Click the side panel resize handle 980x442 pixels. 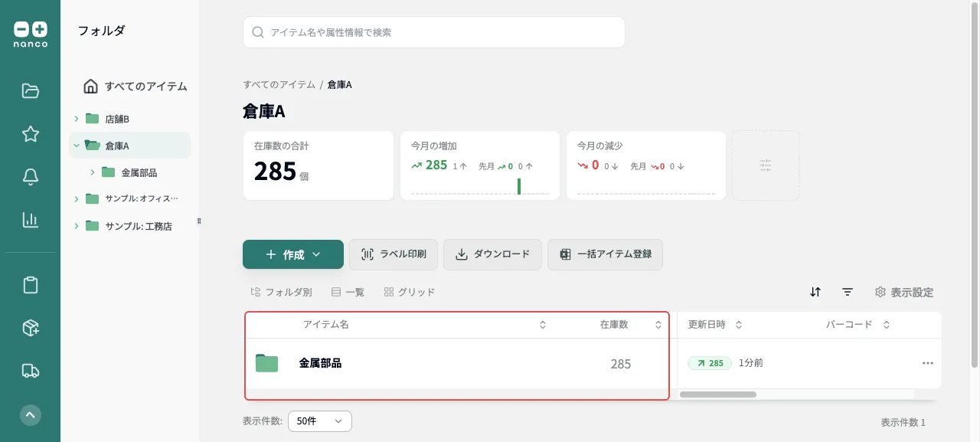click(199, 221)
